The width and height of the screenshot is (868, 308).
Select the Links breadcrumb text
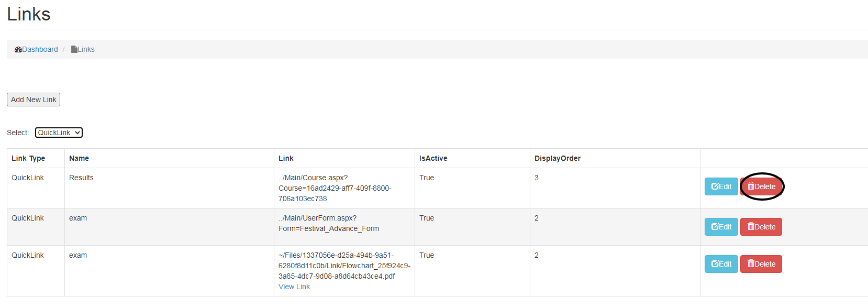click(x=86, y=50)
